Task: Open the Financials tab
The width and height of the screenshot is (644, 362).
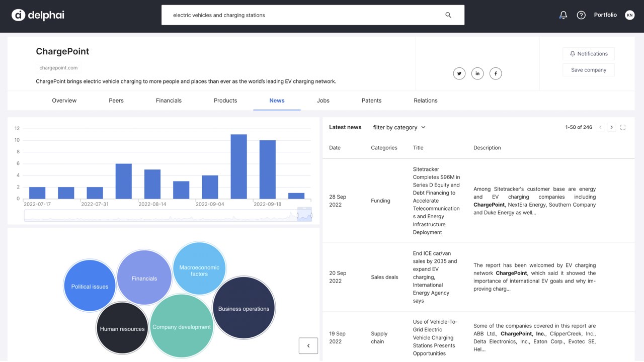Action: point(169,101)
